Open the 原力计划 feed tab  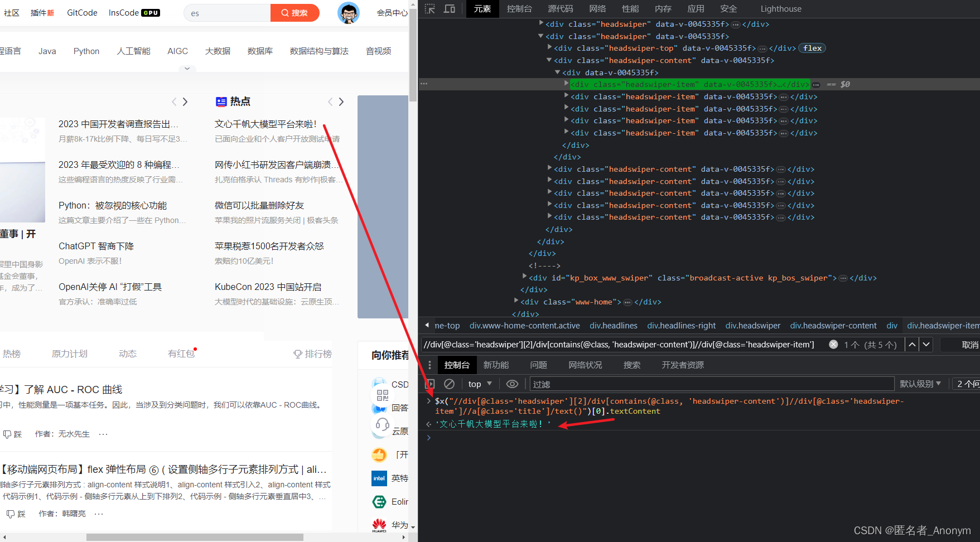70,354
